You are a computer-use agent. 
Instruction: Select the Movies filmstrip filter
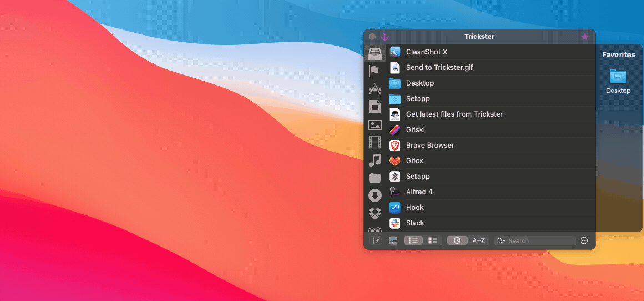[x=374, y=142]
